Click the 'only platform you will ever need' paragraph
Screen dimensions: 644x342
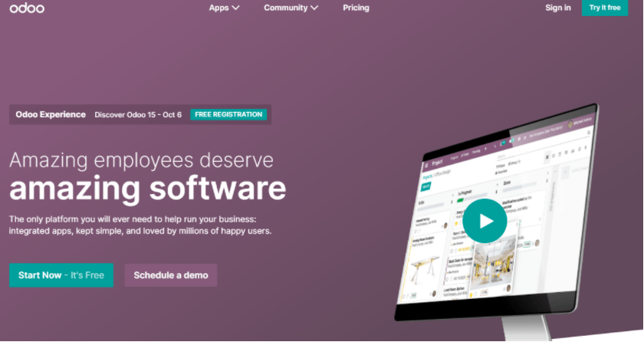point(140,225)
